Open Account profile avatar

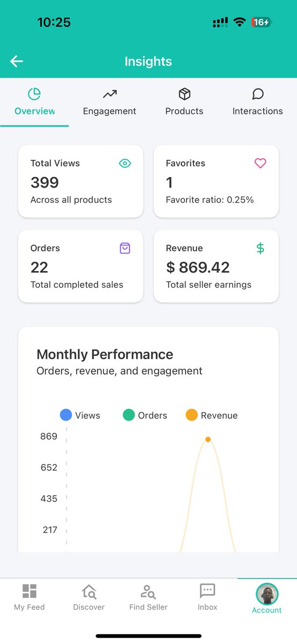[267, 594]
